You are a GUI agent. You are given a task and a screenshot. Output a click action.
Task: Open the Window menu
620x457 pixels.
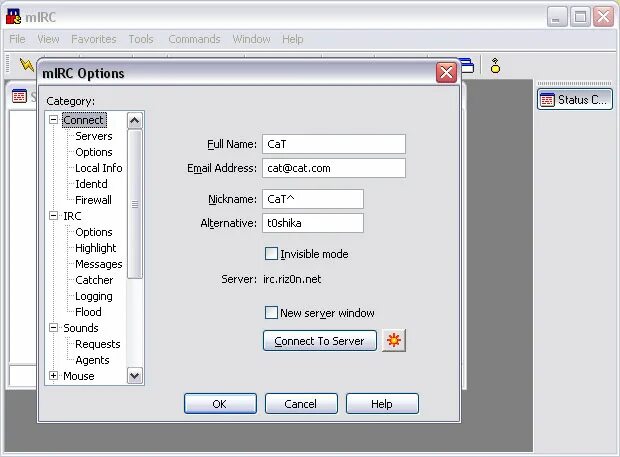251,39
